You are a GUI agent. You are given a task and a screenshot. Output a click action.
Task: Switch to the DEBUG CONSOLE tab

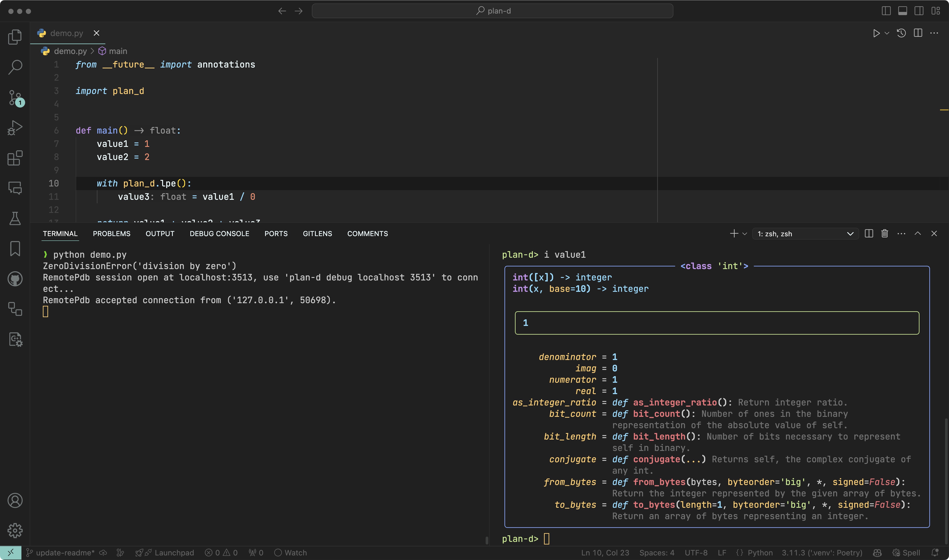point(219,234)
